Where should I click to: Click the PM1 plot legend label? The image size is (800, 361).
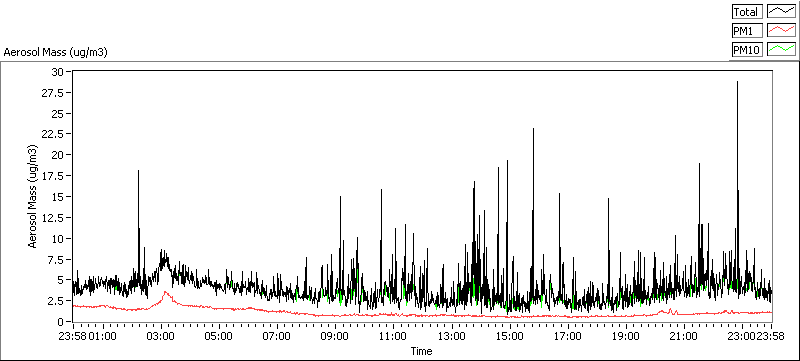[747, 31]
